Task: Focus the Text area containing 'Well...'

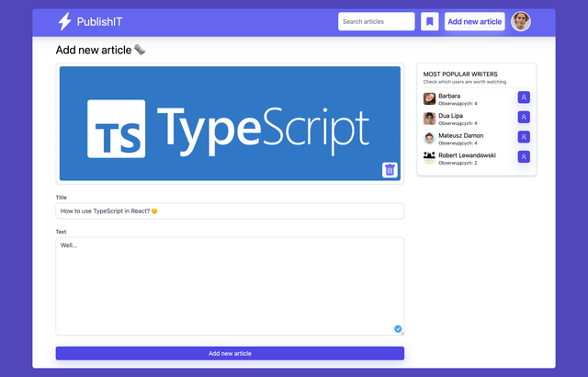Action: click(230, 286)
